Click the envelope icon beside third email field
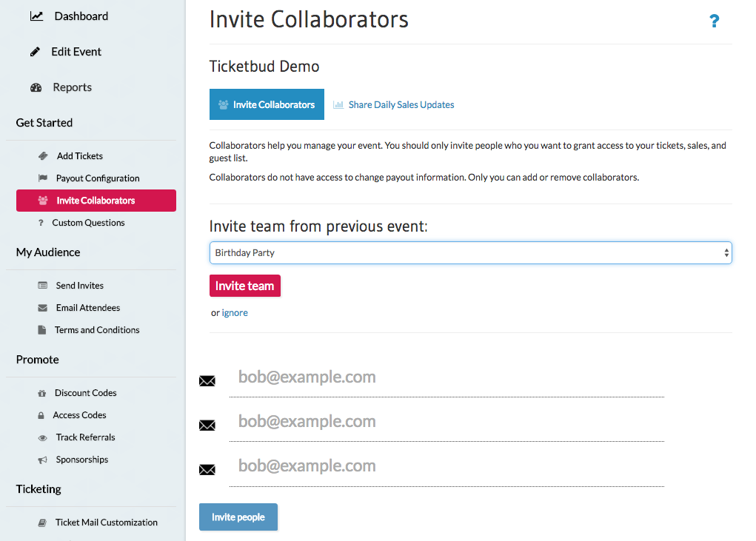The image size is (756, 541). [207, 469]
